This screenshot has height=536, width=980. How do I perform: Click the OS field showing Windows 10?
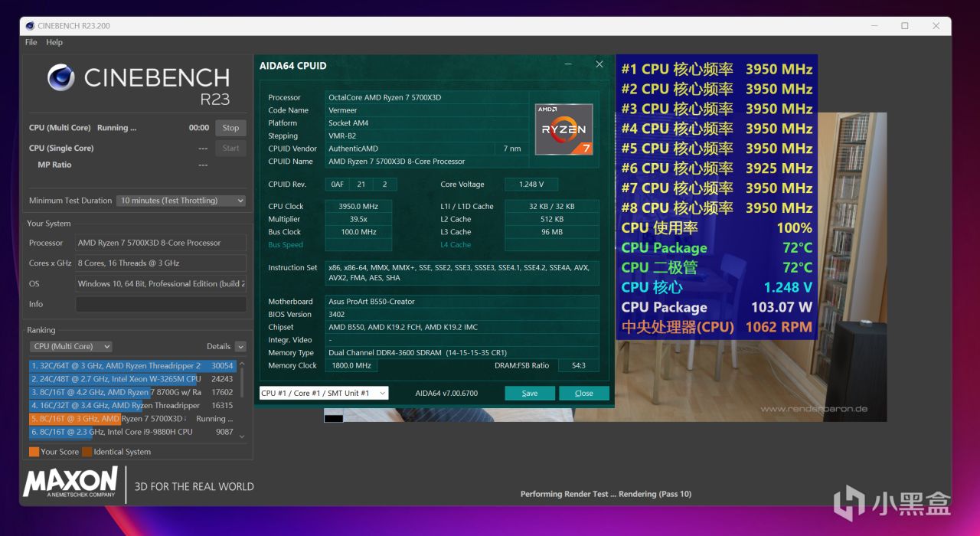161,283
